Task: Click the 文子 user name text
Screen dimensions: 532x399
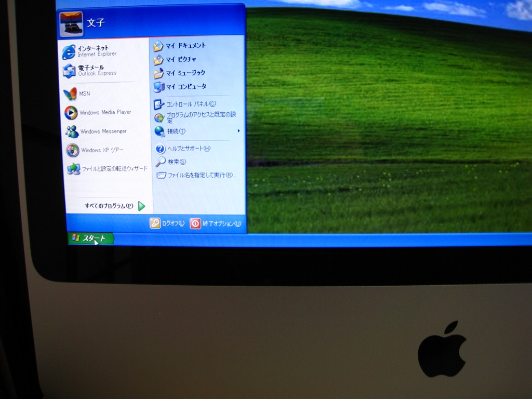Action: (96, 23)
